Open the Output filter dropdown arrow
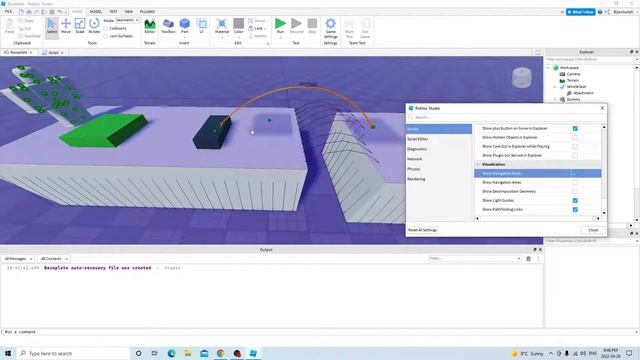Image resolution: width=640 pixels, height=360 pixels. (519, 259)
